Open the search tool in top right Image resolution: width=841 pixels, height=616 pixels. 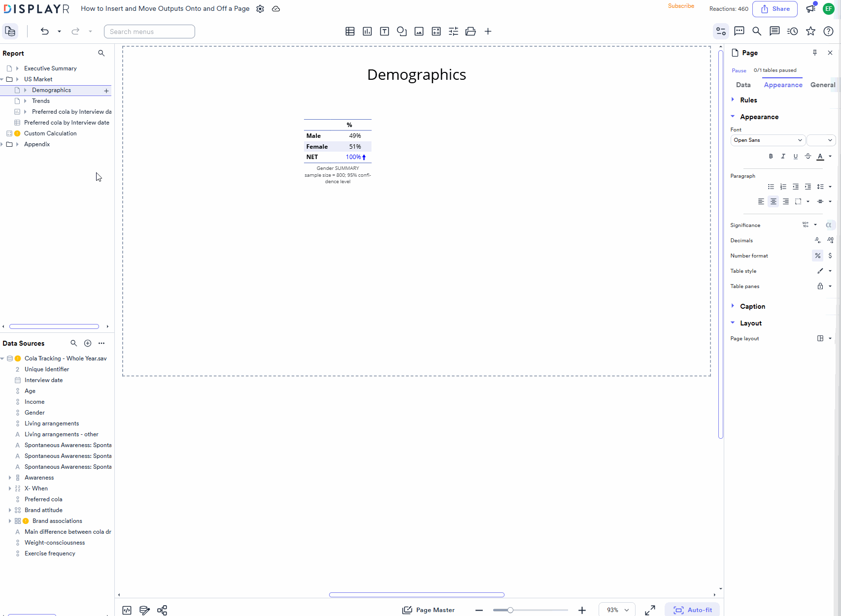[x=757, y=31]
